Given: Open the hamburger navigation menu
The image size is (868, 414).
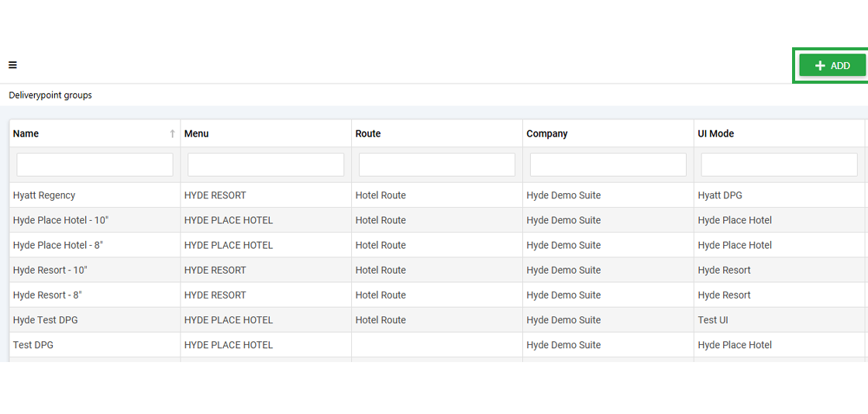Looking at the screenshot, I should coord(12,65).
